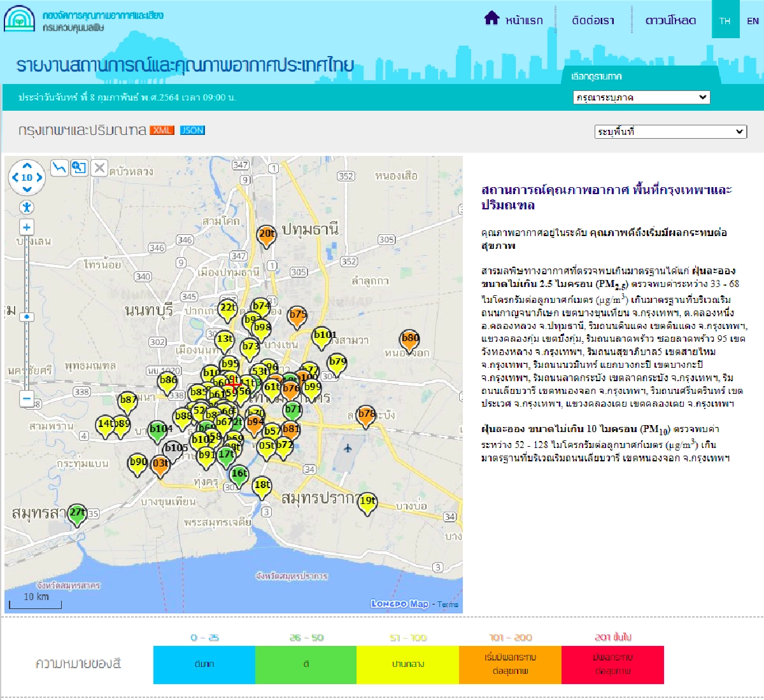Click the orange 20t station marker
764x700 pixels.
tap(267, 235)
